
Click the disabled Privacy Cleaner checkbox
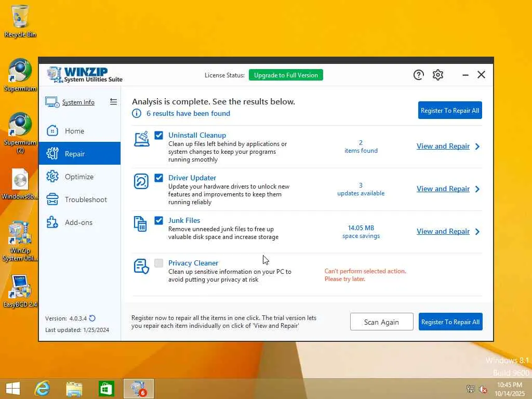point(158,263)
